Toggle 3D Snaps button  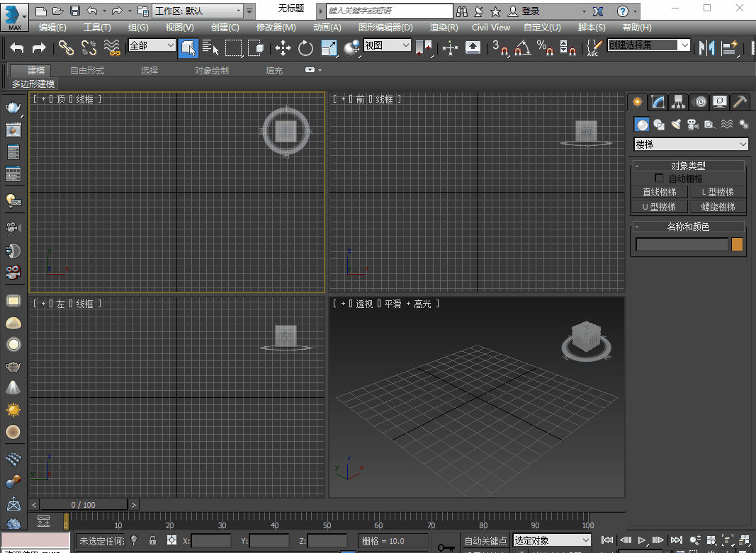pyautogui.click(x=500, y=47)
